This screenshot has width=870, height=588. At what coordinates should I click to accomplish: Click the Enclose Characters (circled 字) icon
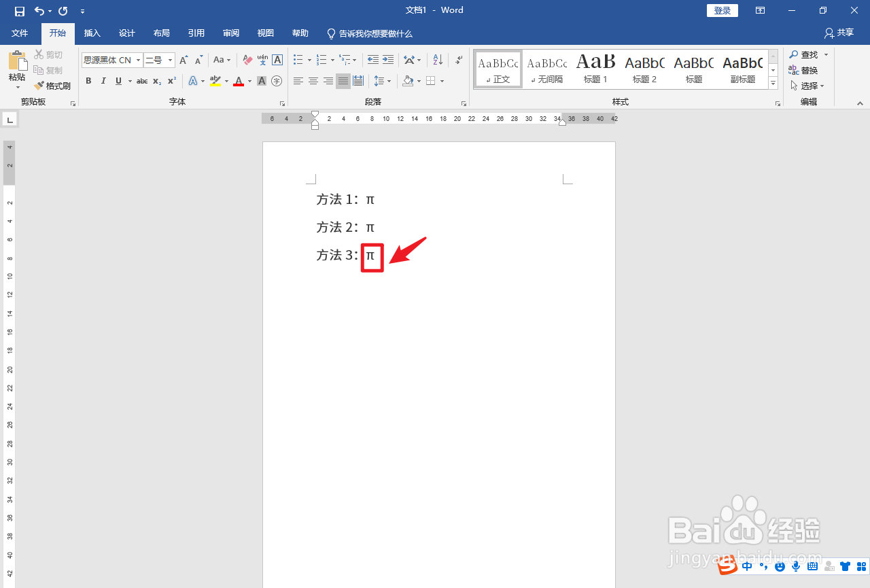pos(277,81)
